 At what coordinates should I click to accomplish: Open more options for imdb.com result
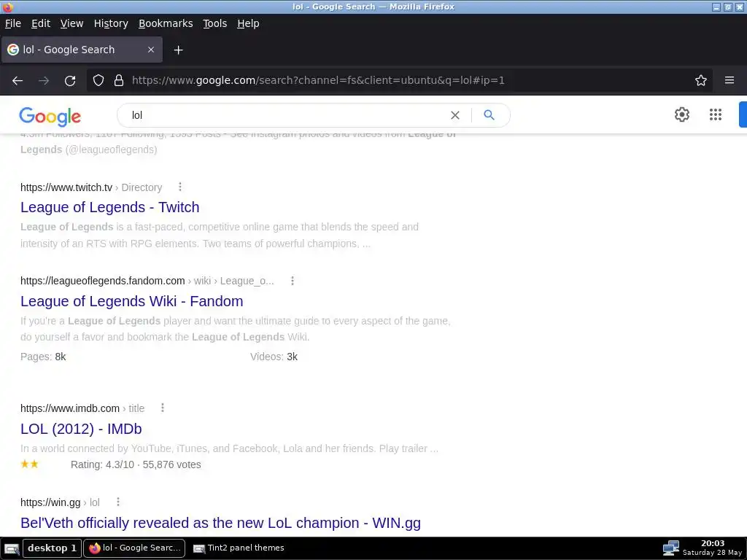[x=163, y=408]
